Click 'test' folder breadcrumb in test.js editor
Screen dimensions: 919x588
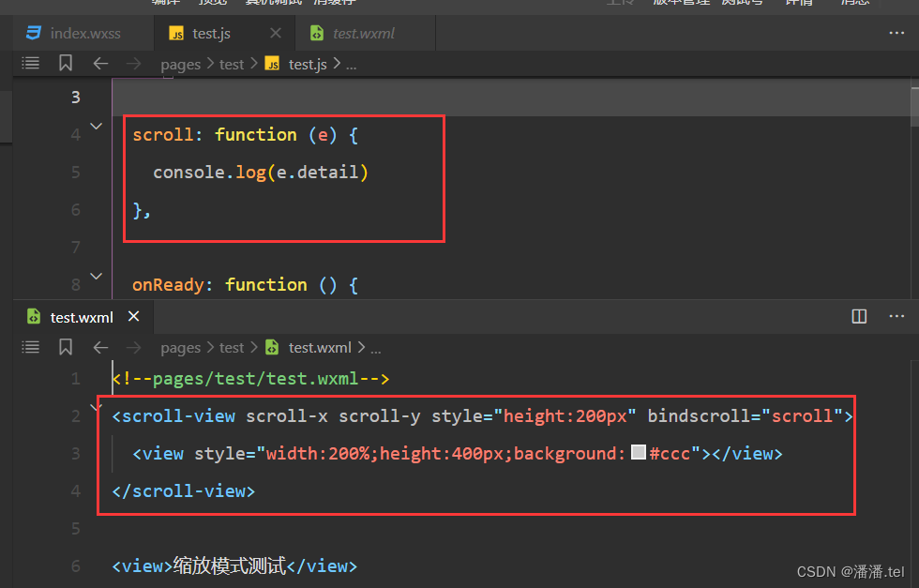(x=232, y=65)
